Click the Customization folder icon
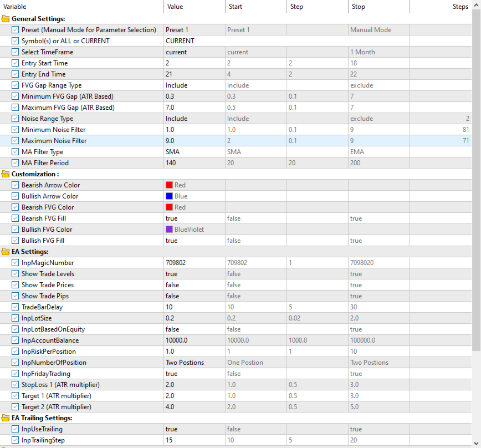 click(x=6, y=174)
